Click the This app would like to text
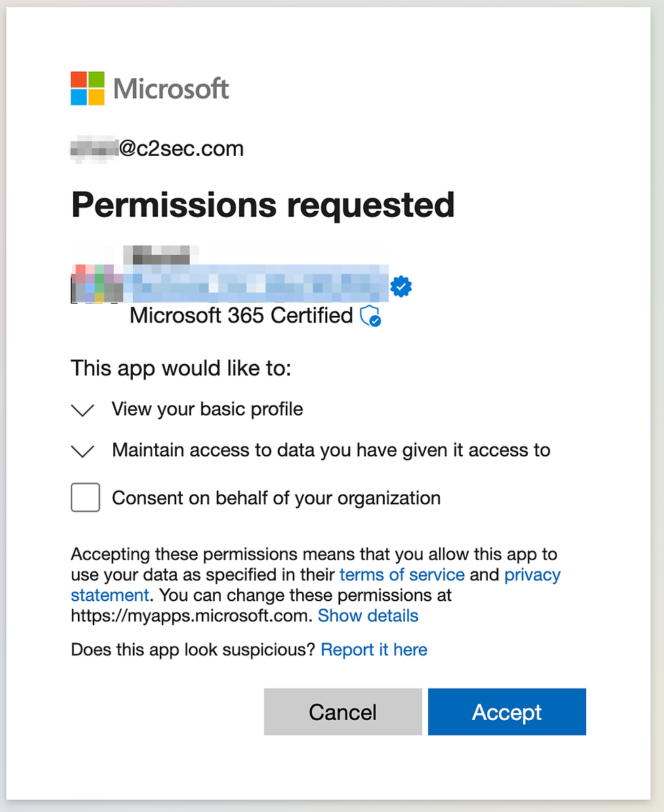 tap(181, 369)
